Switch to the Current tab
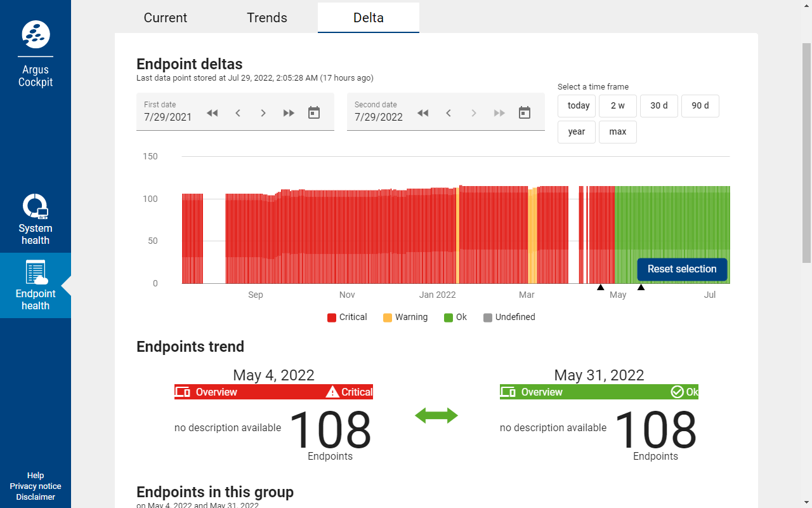This screenshot has height=508, width=812. (166, 18)
